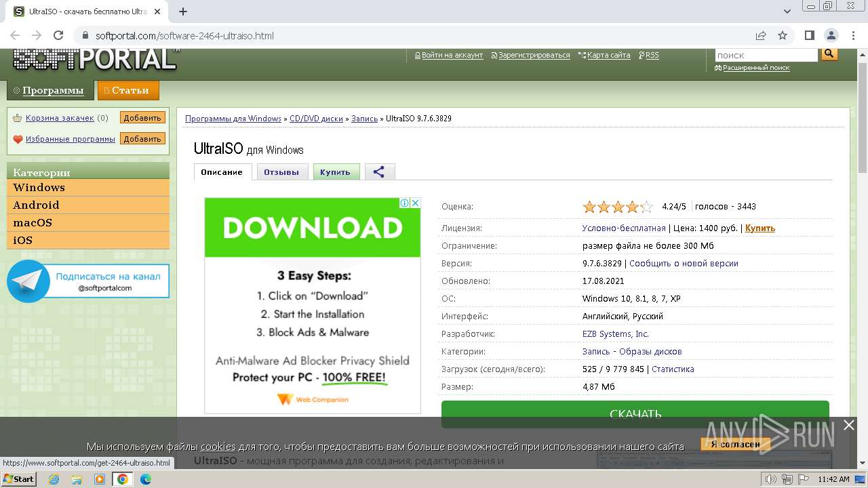Click the green СКАЧАТЬ download button
868x488 pixels.
point(635,414)
